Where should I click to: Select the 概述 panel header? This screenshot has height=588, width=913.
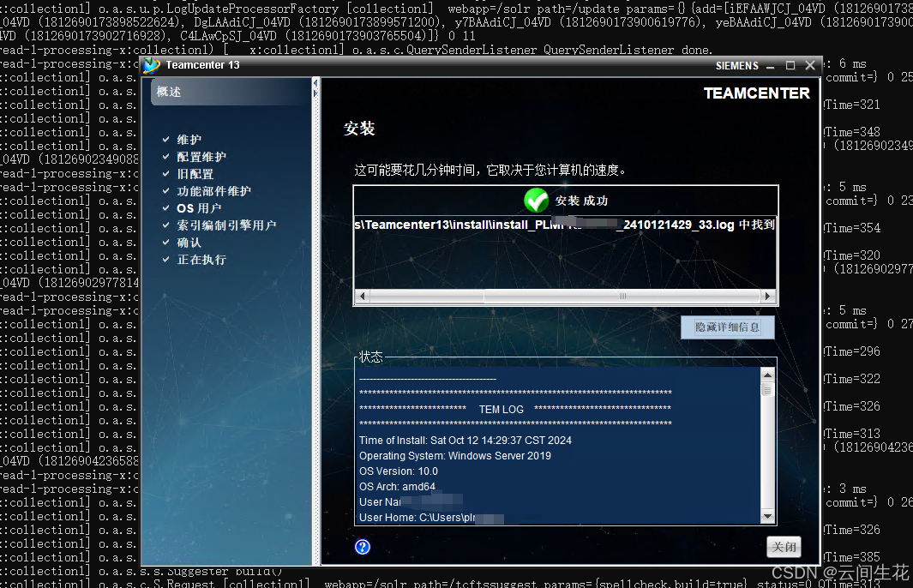pos(231,92)
